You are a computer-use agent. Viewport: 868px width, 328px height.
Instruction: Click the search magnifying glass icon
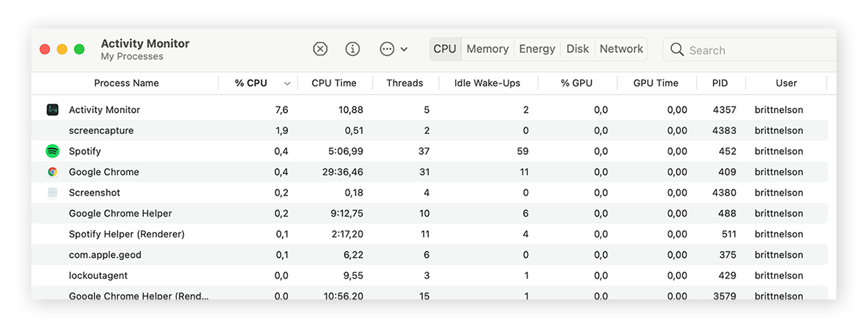point(677,49)
